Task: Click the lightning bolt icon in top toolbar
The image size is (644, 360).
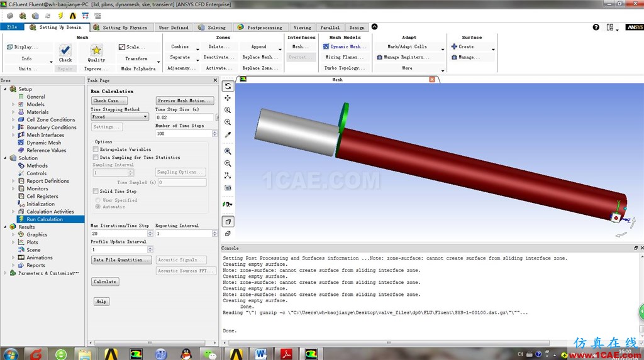Action: tap(60, 16)
